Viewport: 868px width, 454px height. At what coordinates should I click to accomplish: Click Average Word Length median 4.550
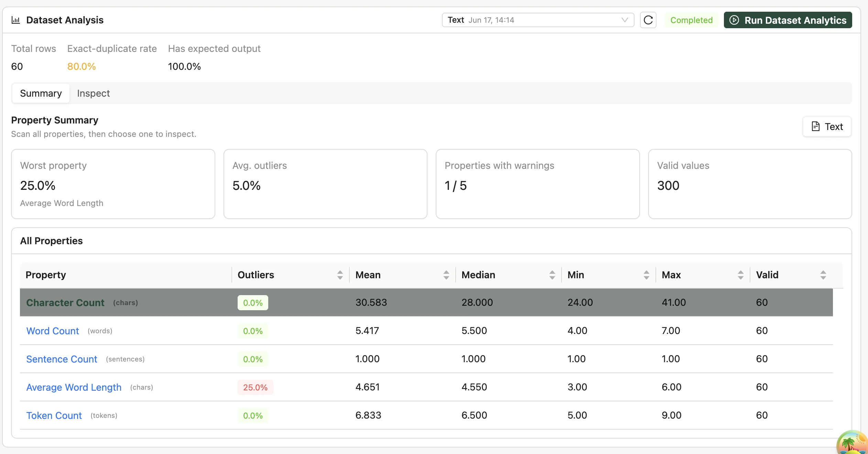click(x=474, y=387)
